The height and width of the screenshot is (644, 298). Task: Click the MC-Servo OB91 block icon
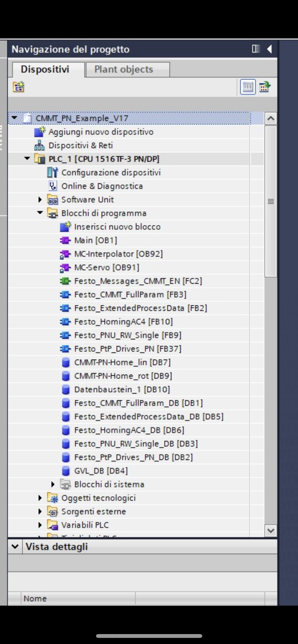(65, 268)
